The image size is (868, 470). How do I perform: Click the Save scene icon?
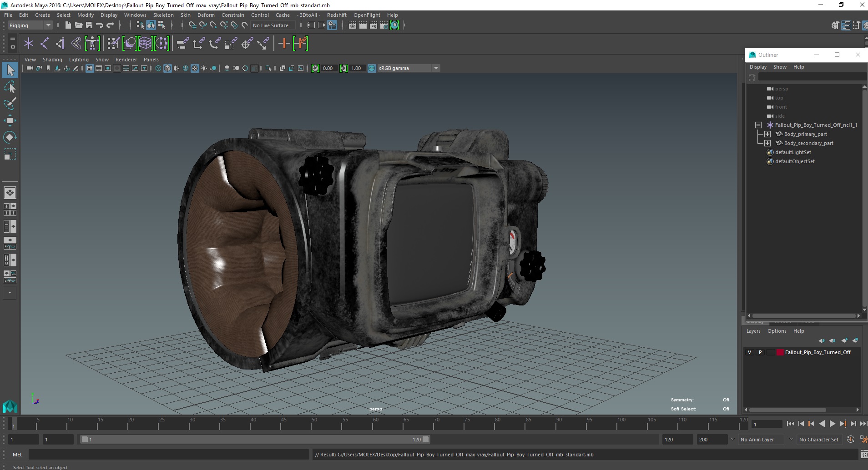[89, 25]
